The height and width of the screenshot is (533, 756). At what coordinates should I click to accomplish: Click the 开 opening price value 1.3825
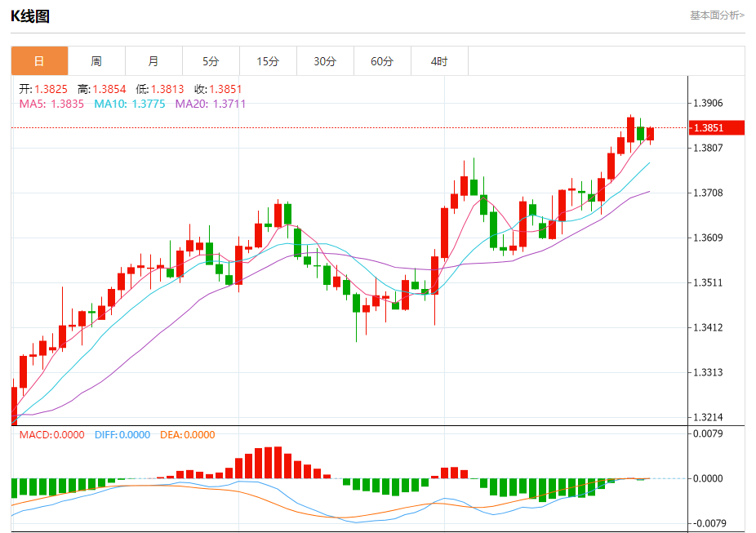click(x=51, y=89)
